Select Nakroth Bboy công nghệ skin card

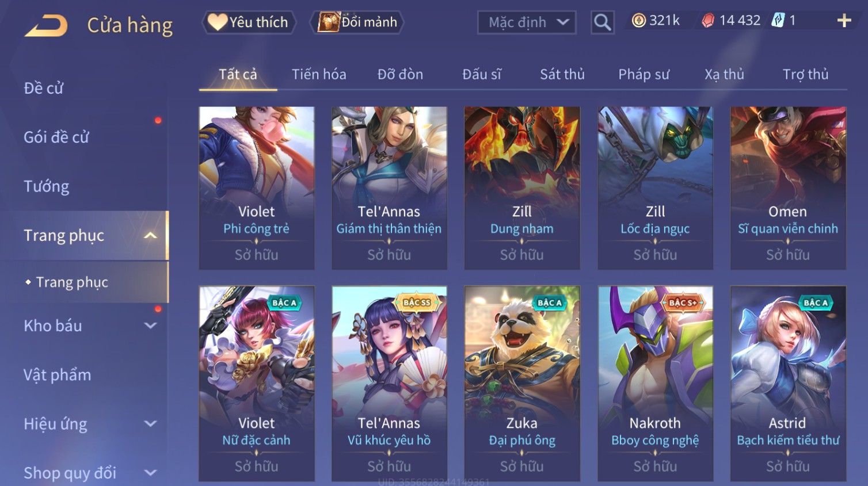pyautogui.click(x=655, y=384)
